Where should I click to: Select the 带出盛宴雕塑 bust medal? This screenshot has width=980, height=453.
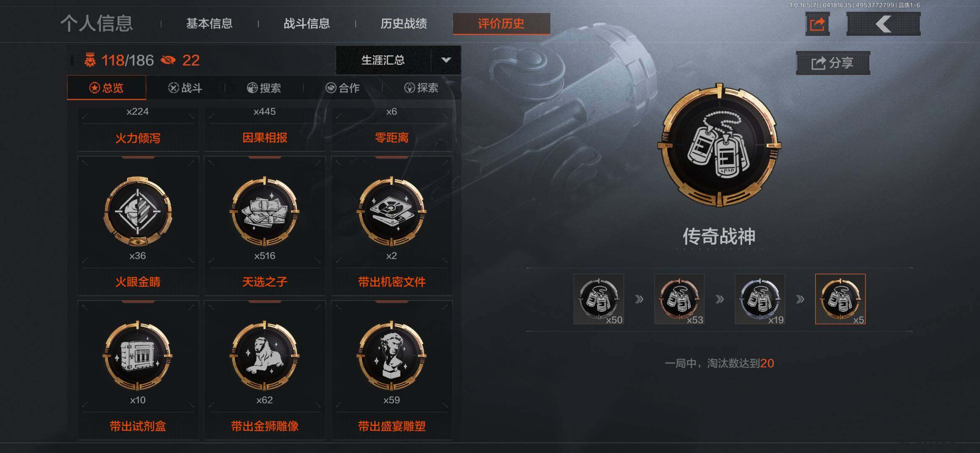[392, 355]
